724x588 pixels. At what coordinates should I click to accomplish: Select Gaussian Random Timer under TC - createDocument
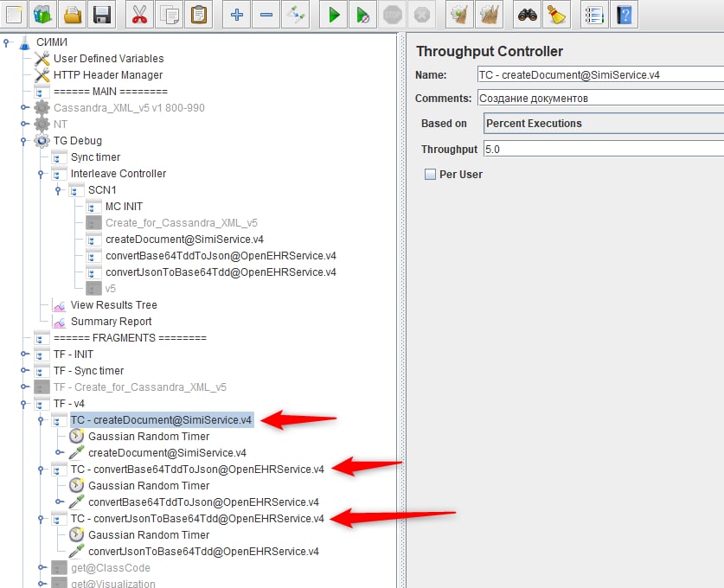(149, 436)
